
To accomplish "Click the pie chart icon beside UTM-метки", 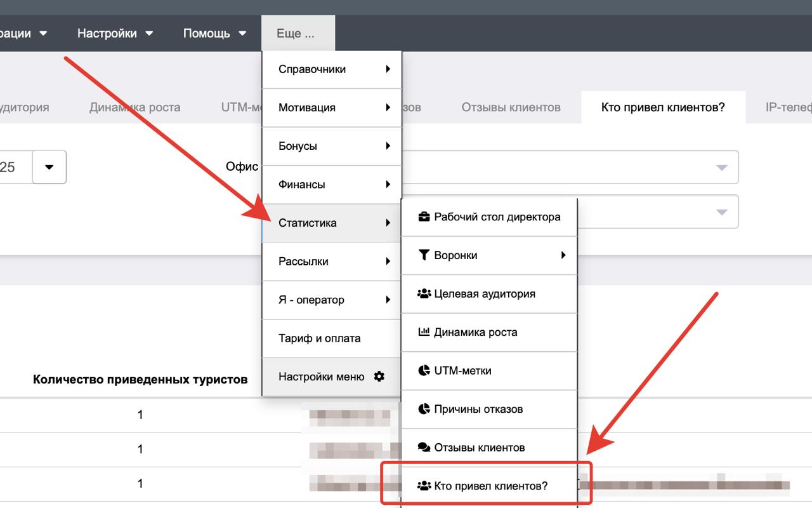I will pos(424,371).
